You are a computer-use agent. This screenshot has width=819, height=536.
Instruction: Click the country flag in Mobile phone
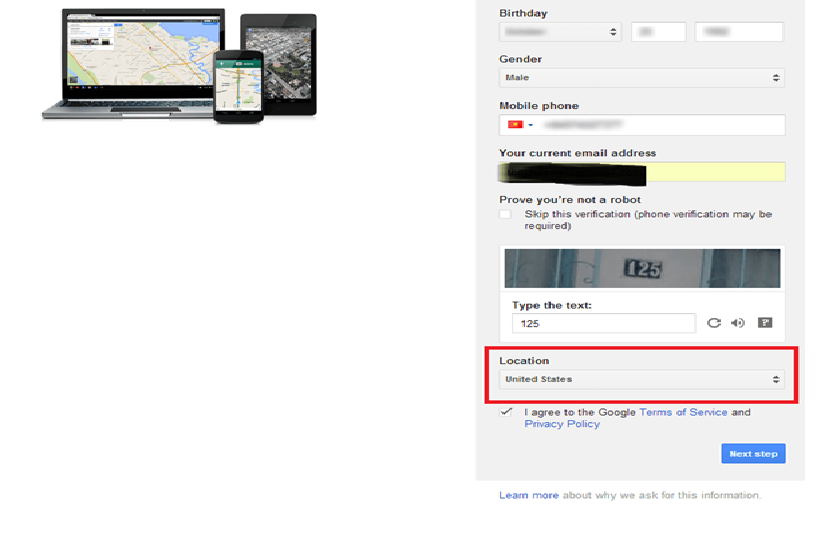pyautogui.click(x=515, y=125)
